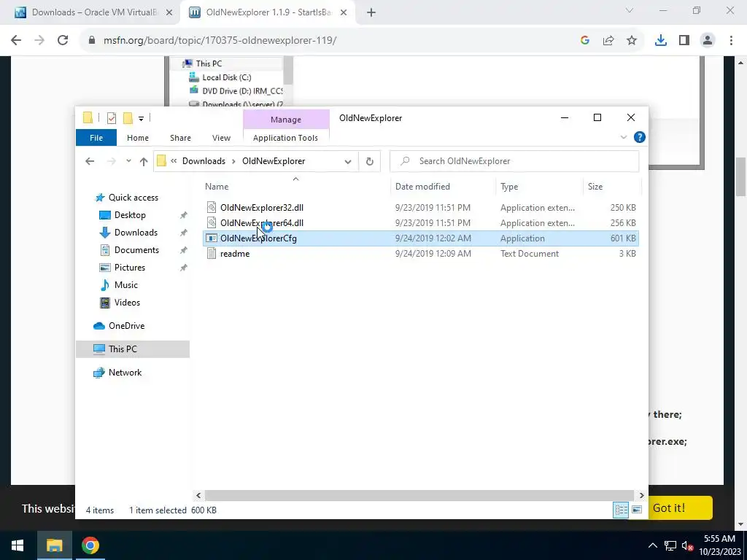The height and width of the screenshot is (560, 747).
Task: Toggle Chrome side panel icon
Action: click(684, 41)
